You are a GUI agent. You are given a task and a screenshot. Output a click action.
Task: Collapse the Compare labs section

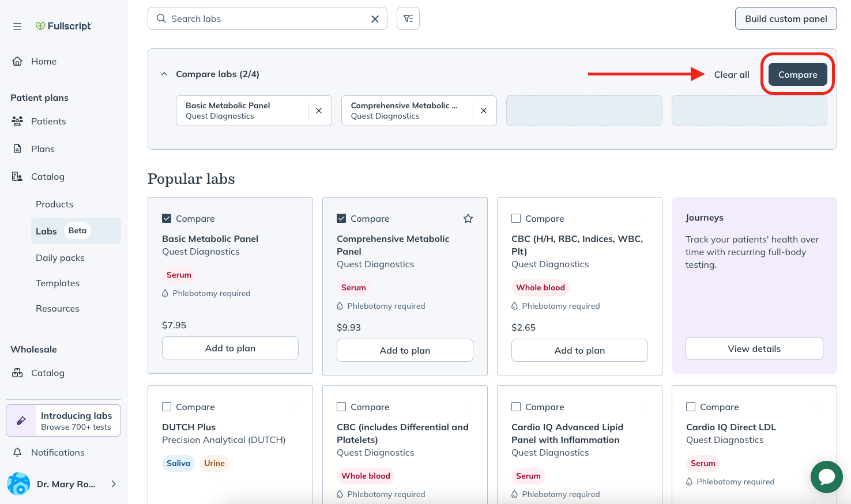(x=164, y=74)
